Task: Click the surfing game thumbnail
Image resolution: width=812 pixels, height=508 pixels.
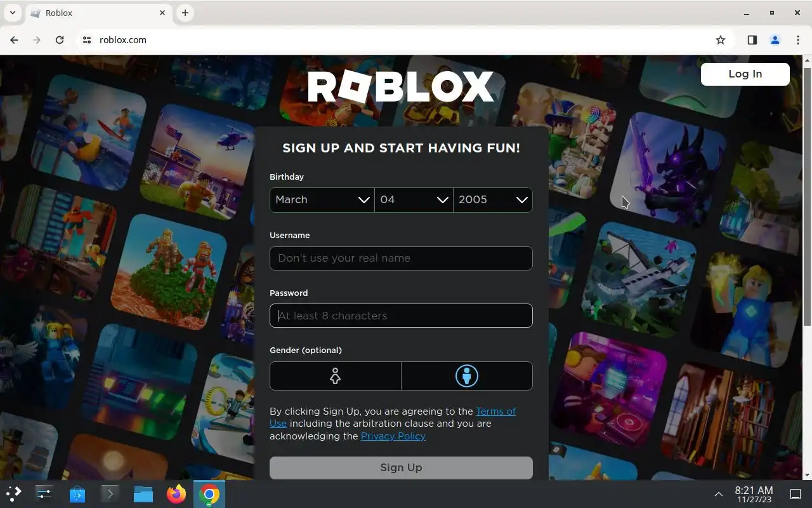Action: click(89, 133)
